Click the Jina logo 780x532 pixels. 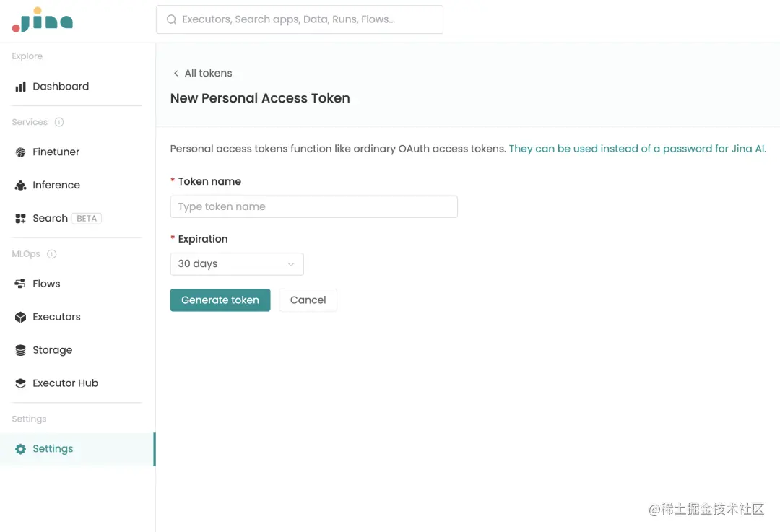pyautogui.click(x=43, y=20)
